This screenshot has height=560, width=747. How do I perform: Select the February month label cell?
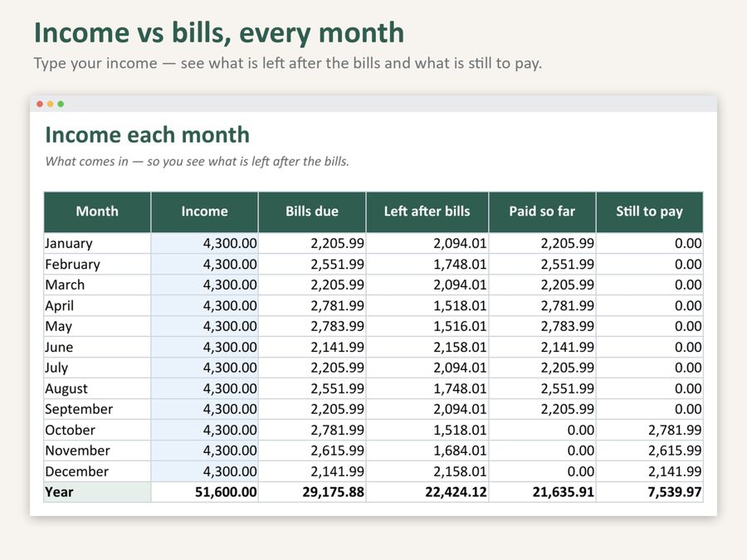tap(97, 264)
